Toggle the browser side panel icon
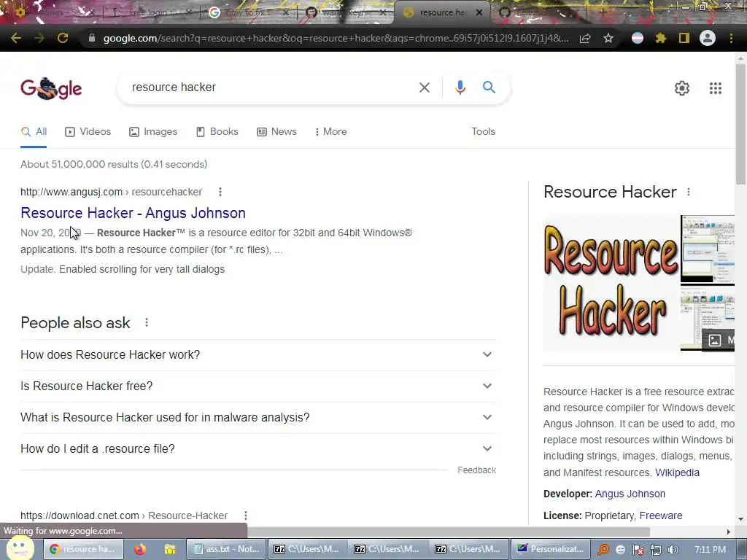The image size is (747, 560). (x=684, y=38)
